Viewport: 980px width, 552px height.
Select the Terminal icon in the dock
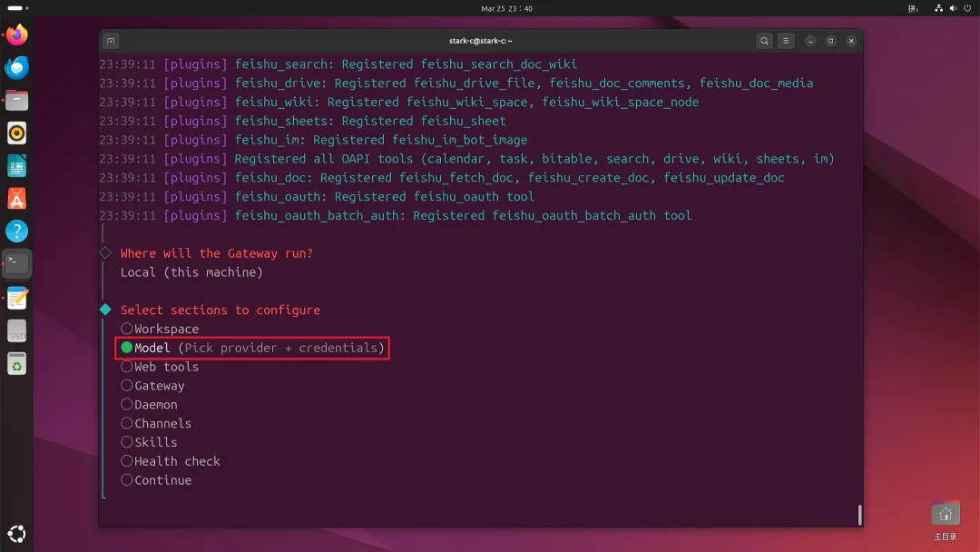pyautogui.click(x=17, y=264)
